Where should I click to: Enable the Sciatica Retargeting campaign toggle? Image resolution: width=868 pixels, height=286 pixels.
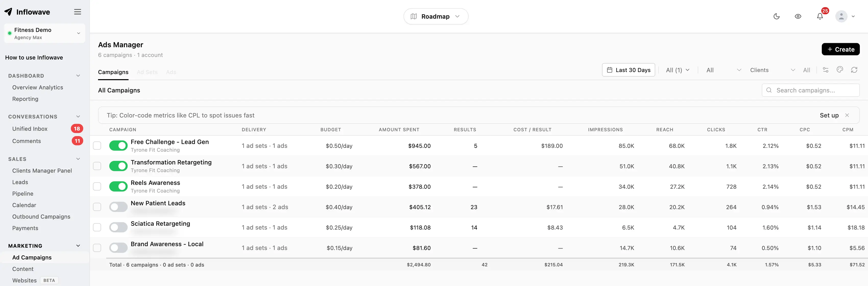tap(118, 227)
